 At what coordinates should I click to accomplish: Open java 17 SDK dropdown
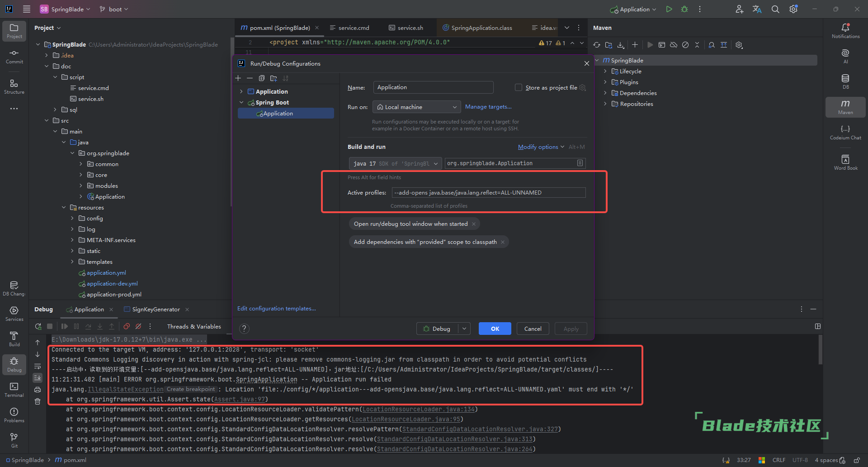[x=395, y=163]
